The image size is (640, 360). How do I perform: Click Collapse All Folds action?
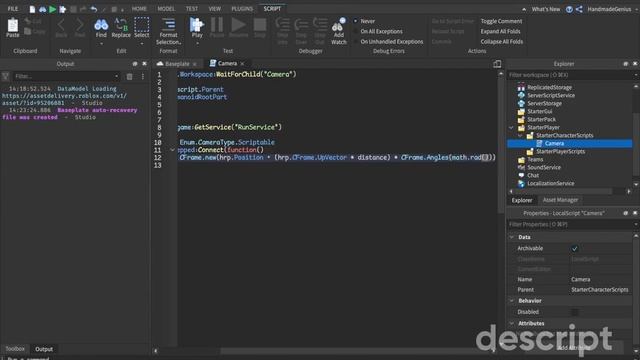click(501, 42)
